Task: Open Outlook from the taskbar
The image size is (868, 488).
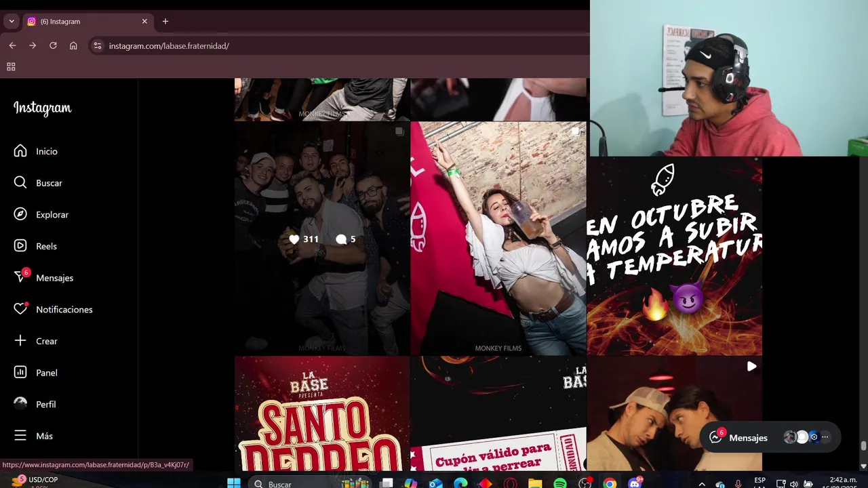Action: 436,483
